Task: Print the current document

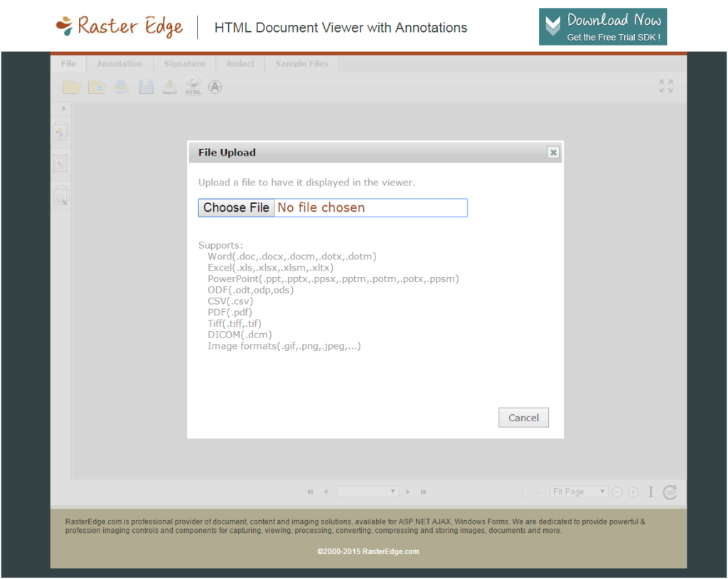Action: (x=121, y=86)
